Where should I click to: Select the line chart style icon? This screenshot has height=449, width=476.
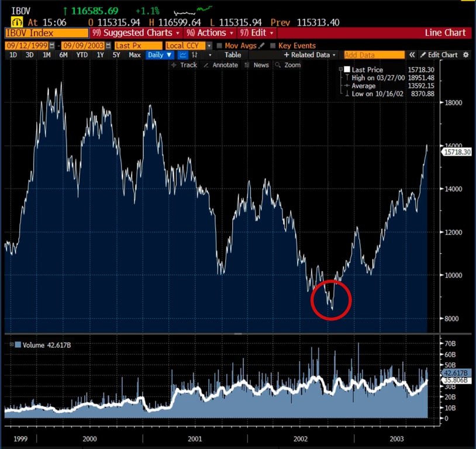[182, 55]
